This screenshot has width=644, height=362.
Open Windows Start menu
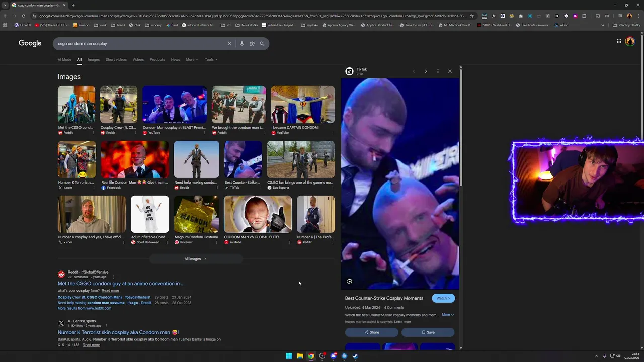click(x=289, y=356)
